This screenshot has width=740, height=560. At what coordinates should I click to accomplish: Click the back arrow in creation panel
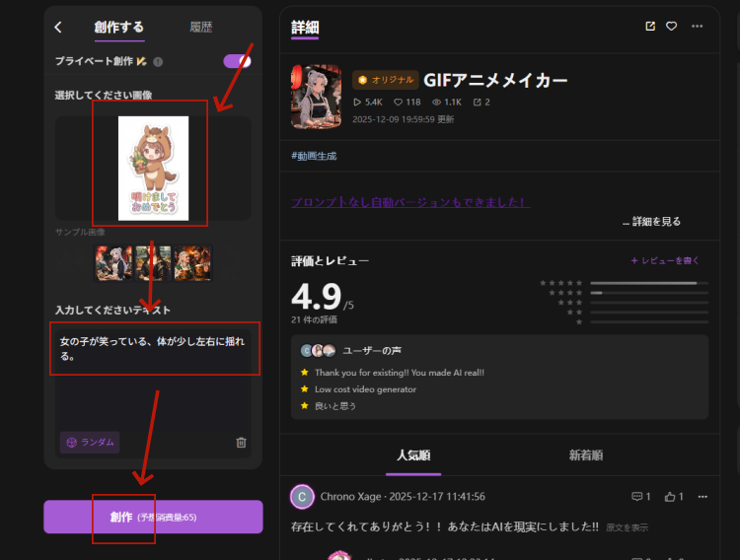point(58,28)
